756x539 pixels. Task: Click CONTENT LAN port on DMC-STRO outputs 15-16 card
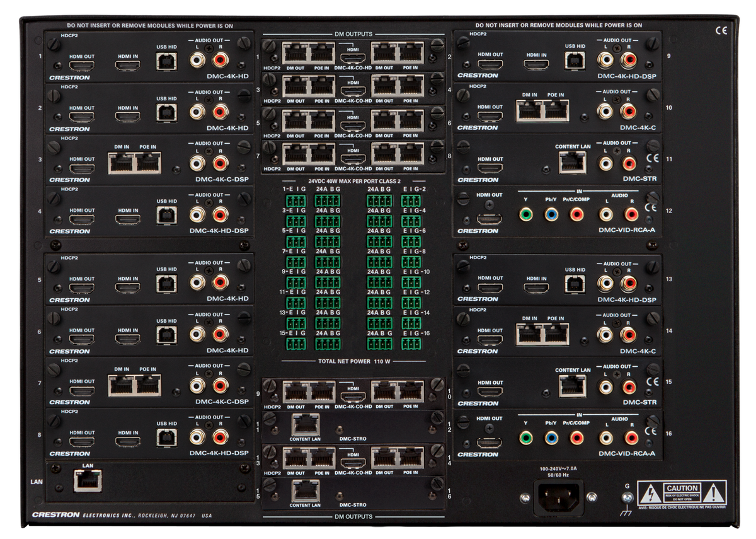pos(306,492)
